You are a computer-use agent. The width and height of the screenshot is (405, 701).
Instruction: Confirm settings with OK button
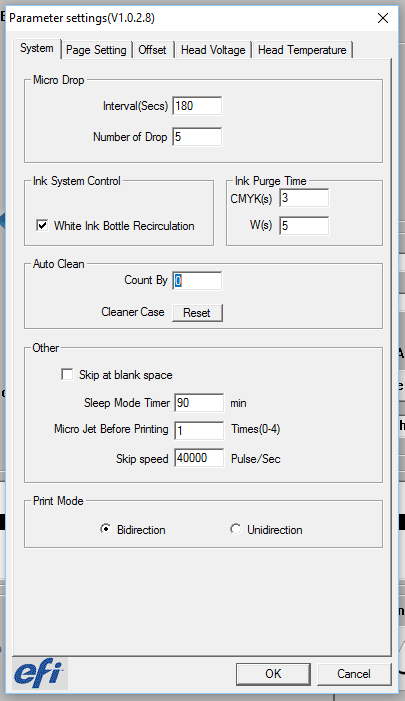[273, 674]
